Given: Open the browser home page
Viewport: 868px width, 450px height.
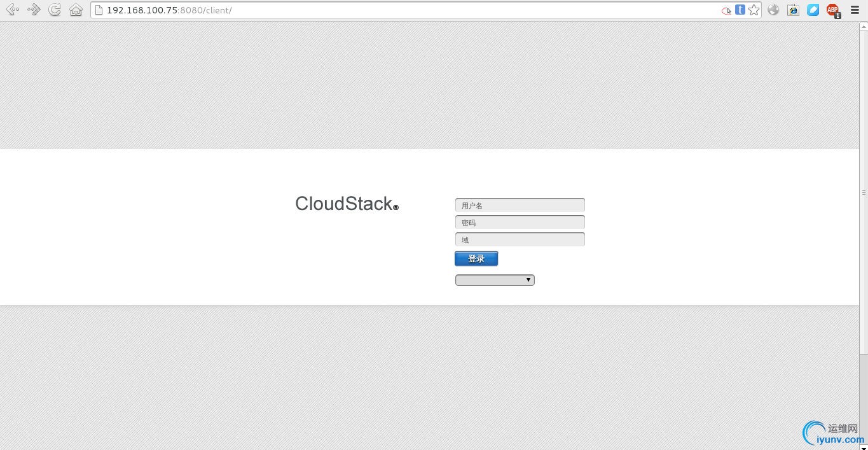Looking at the screenshot, I should click(76, 10).
